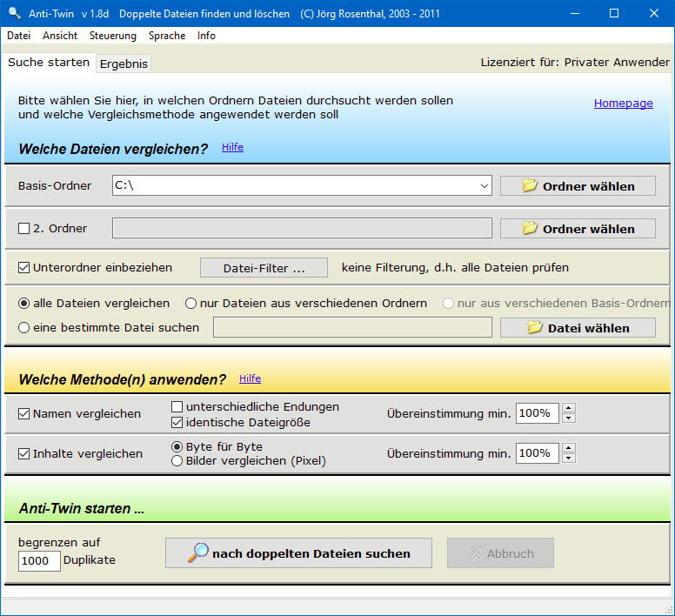
Task: Select 'Byte für Byte' comparison
Action: pyautogui.click(x=177, y=447)
